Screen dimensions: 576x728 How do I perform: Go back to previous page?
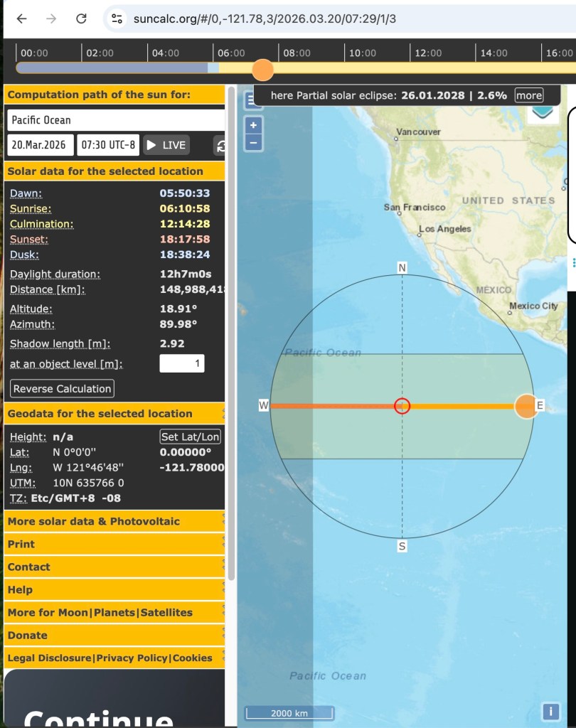21,18
